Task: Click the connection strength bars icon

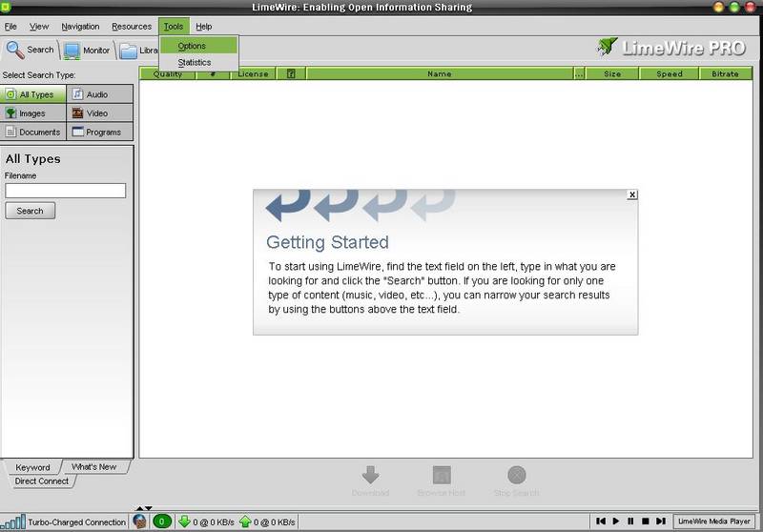Action: click(x=13, y=522)
